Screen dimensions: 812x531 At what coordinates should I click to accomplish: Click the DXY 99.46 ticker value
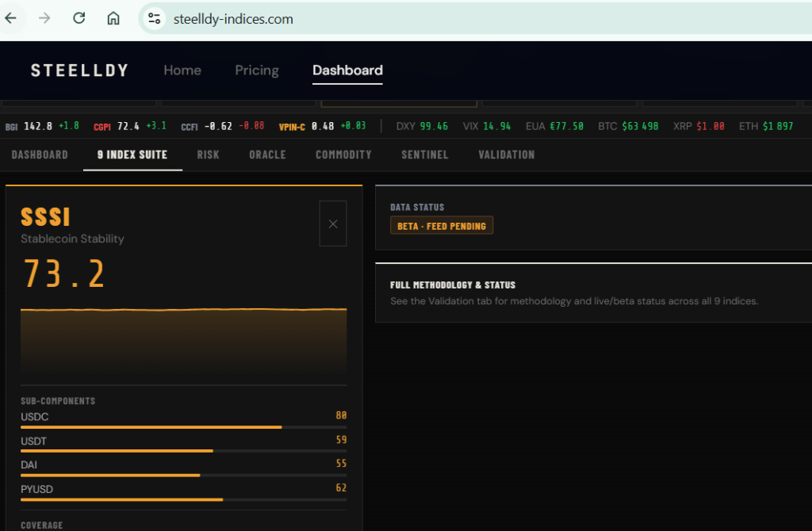tap(422, 126)
